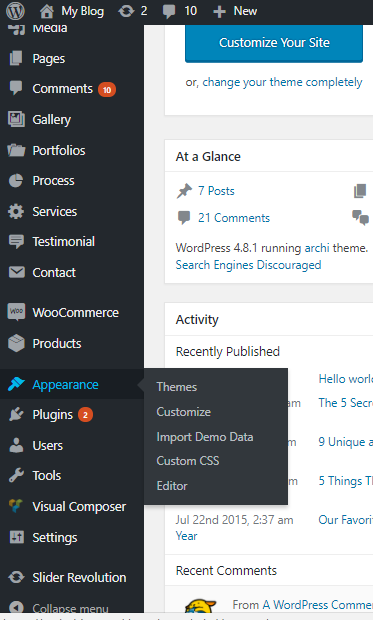Click the Settings sliders icon
This screenshot has height=620, width=373.
pos(16,537)
